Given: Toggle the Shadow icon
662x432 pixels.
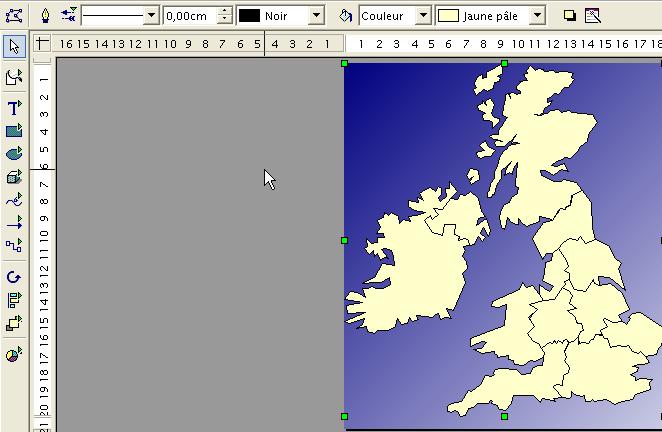Looking at the screenshot, I should (x=570, y=16).
